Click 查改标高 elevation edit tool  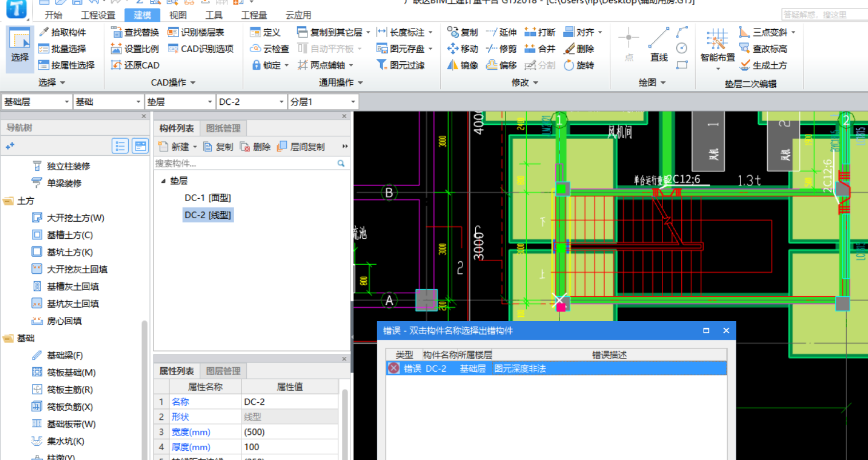pyautogui.click(x=763, y=49)
